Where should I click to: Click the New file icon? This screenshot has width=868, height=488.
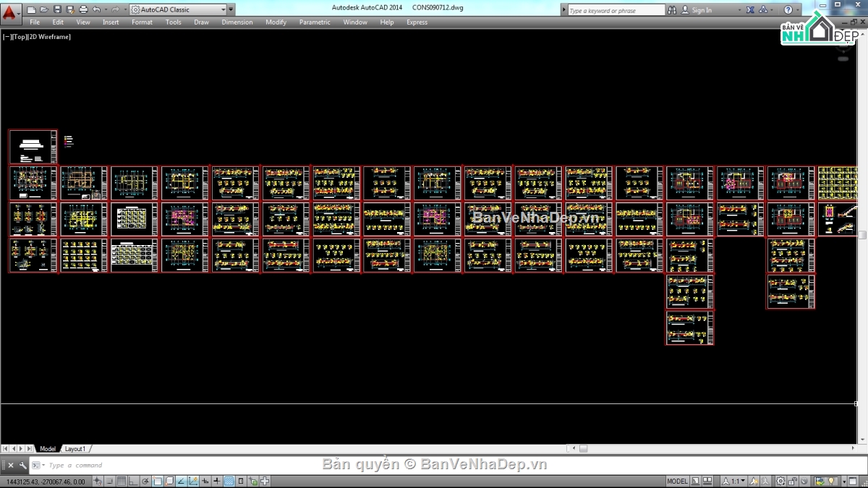click(31, 10)
